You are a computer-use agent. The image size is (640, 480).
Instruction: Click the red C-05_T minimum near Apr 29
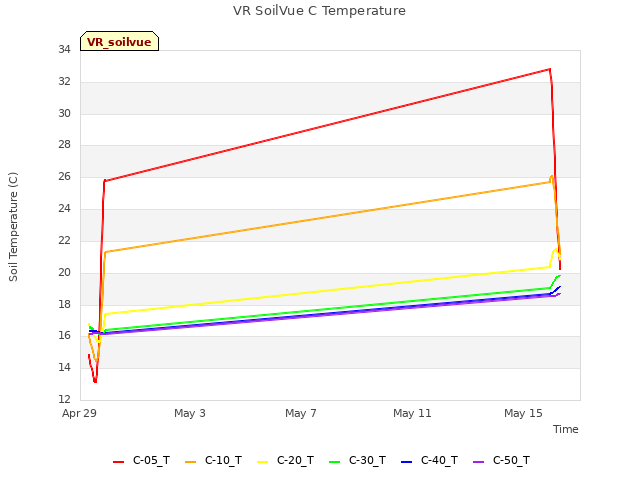[x=95, y=382]
